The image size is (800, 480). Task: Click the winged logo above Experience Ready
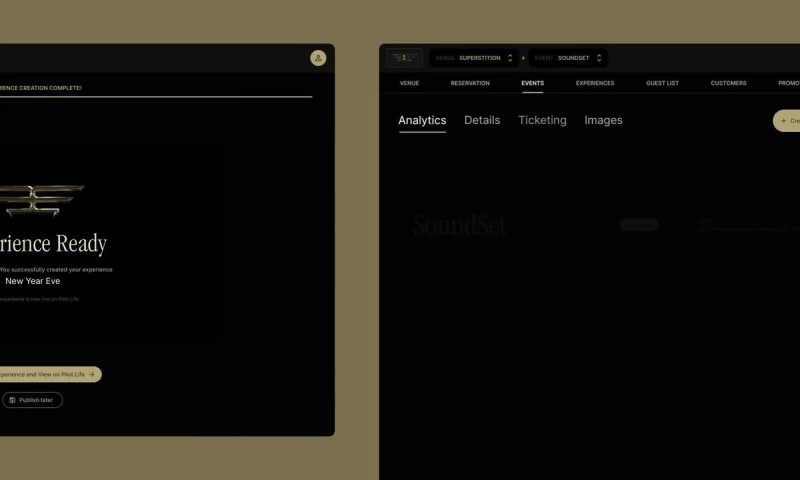(41, 200)
